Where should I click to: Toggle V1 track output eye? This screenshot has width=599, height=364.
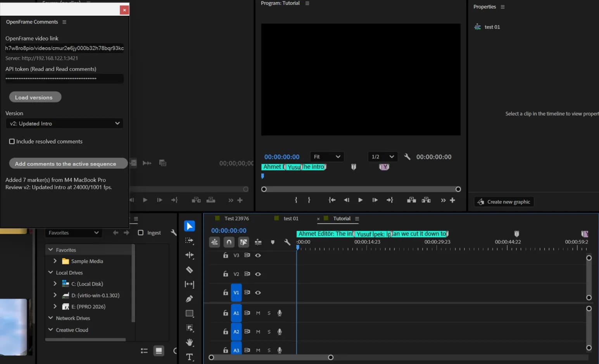pos(258,292)
